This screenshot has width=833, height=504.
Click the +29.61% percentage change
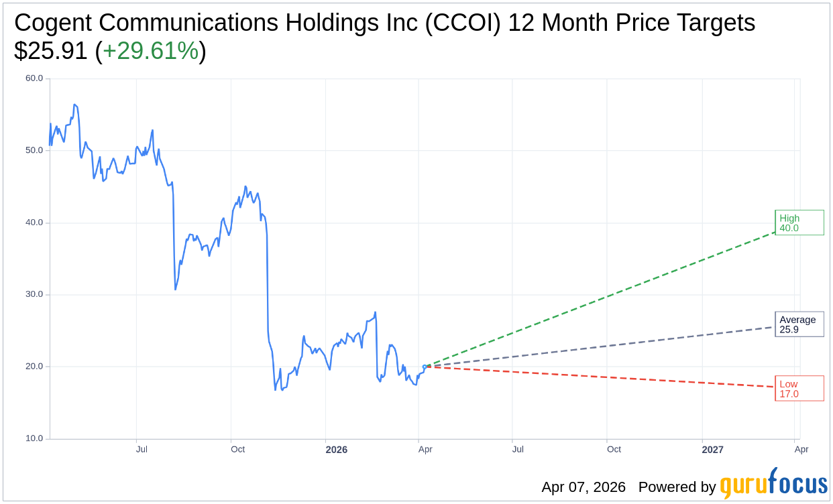(150, 51)
